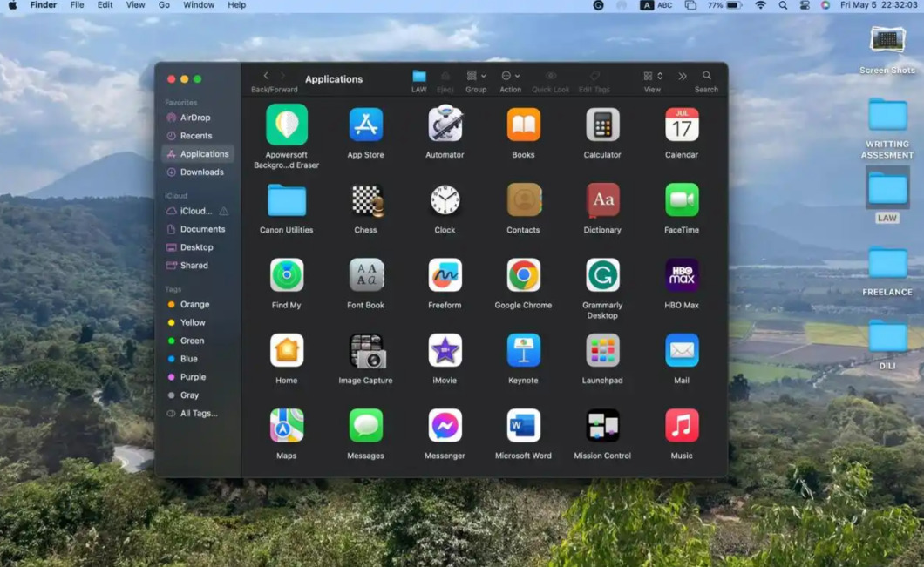Open the Window menu

coord(199,5)
